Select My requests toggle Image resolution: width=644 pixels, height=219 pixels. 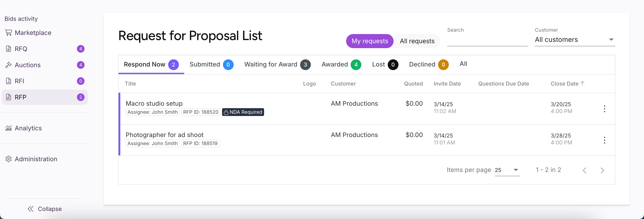pos(370,41)
